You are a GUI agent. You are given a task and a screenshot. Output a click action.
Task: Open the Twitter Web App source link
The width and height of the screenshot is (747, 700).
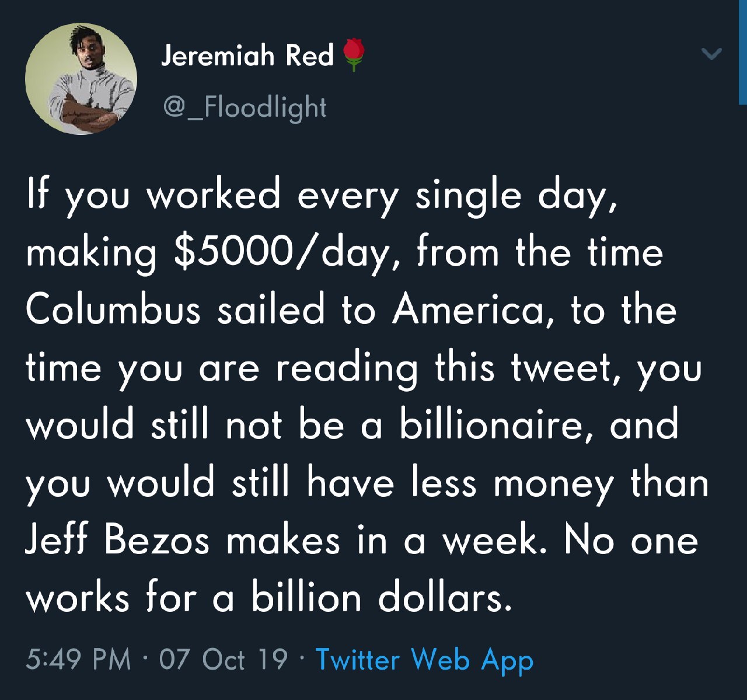[x=424, y=660]
